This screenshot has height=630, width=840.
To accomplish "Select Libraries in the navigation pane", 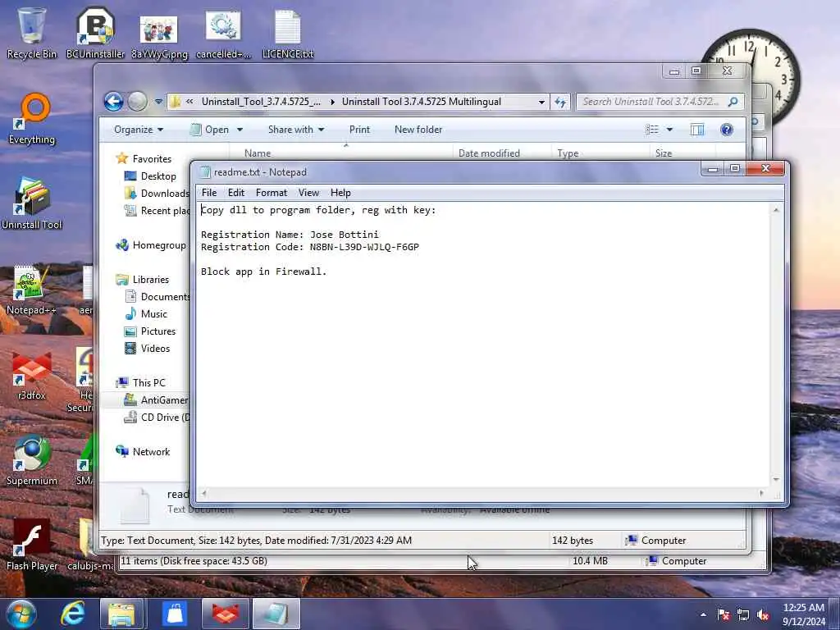I will [143, 279].
